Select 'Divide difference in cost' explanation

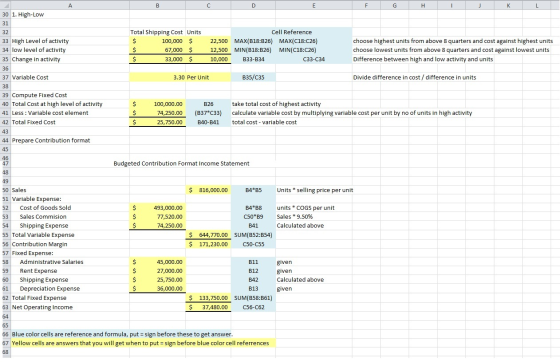click(x=414, y=77)
